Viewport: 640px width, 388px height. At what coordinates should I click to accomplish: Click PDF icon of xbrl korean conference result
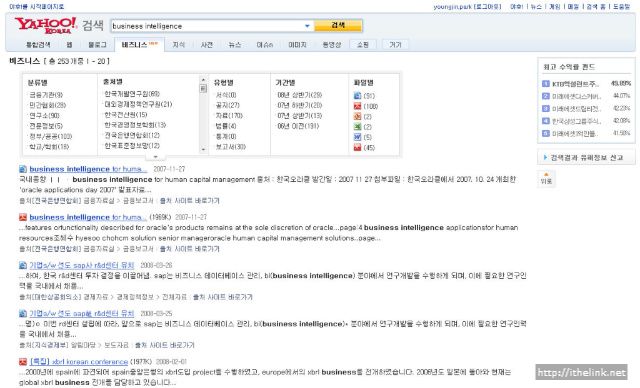(x=23, y=361)
